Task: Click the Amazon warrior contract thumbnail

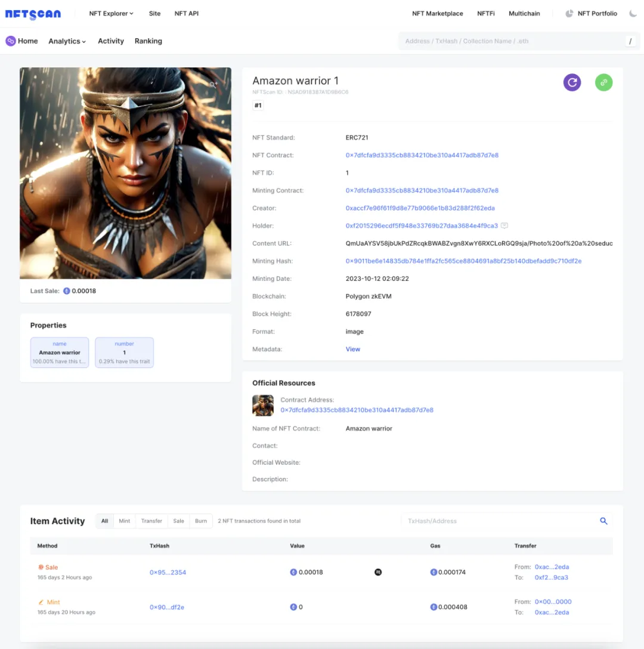Action: pos(263,405)
